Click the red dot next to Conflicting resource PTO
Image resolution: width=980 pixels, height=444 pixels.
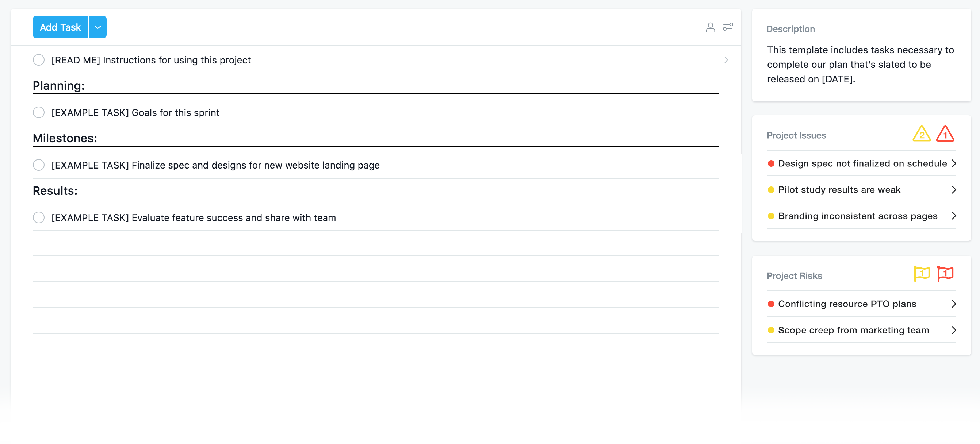[x=770, y=304]
